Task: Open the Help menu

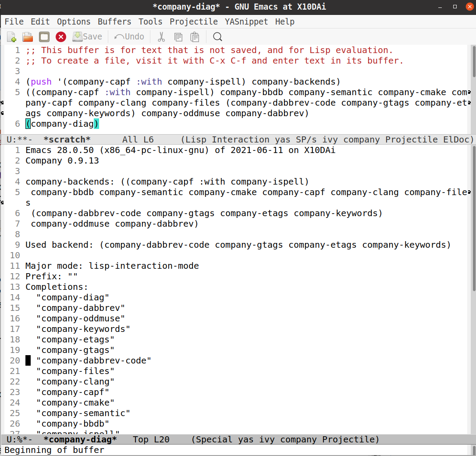Action: [285, 22]
